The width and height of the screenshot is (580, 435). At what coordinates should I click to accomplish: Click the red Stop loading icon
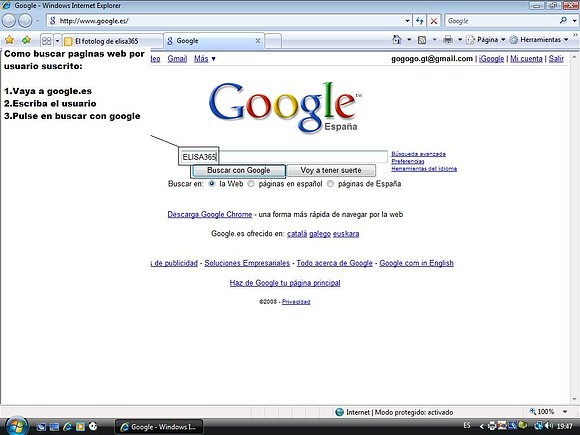tap(434, 21)
